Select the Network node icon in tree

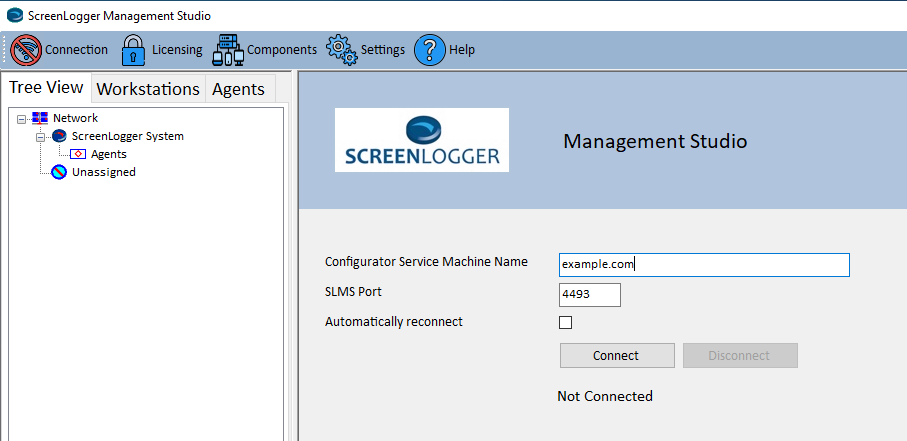click(x=40, y=118)
